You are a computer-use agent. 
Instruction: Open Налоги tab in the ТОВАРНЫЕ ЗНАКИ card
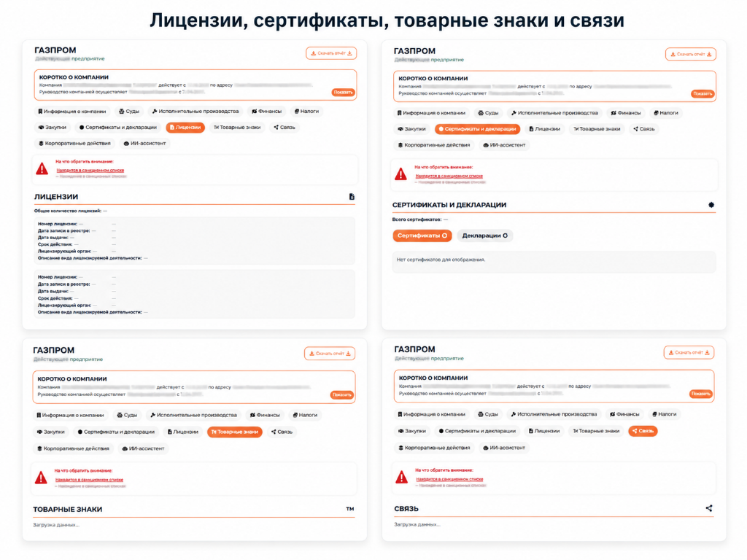[305, 415]
